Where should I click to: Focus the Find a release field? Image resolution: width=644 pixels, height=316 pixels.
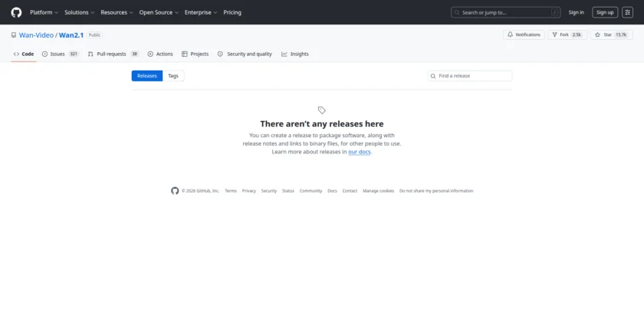pyautogui.click(x=470, y=76)
